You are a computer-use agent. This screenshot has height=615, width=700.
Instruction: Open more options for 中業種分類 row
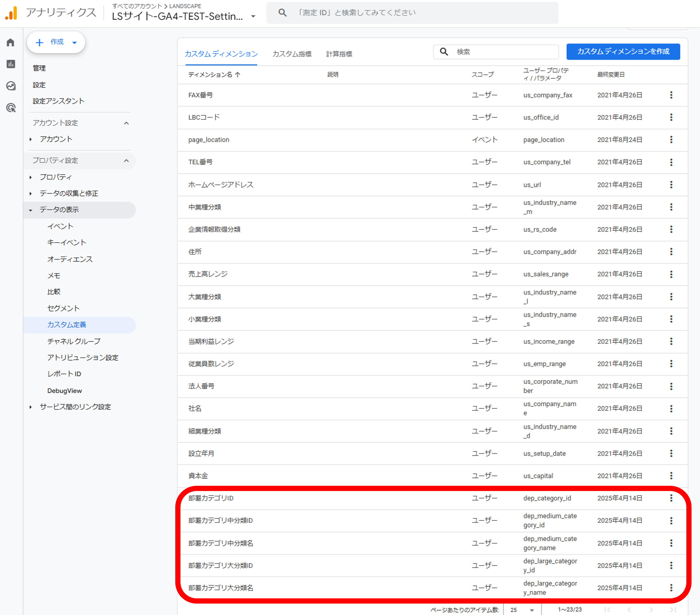coord(671,207)
